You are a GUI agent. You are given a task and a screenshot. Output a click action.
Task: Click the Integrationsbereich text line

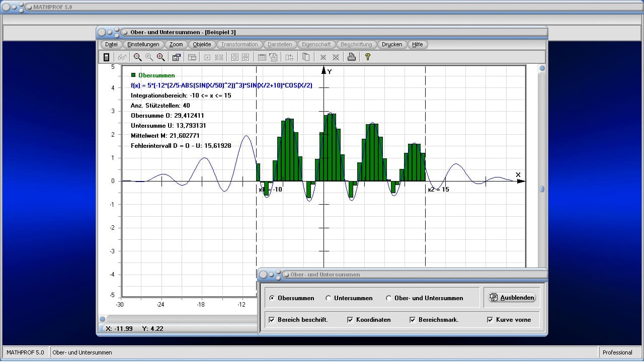pos(181,96)
